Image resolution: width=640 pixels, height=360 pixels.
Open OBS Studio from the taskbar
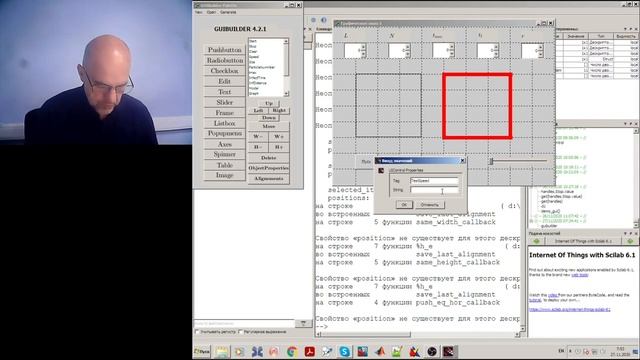[x=432, y=351]
